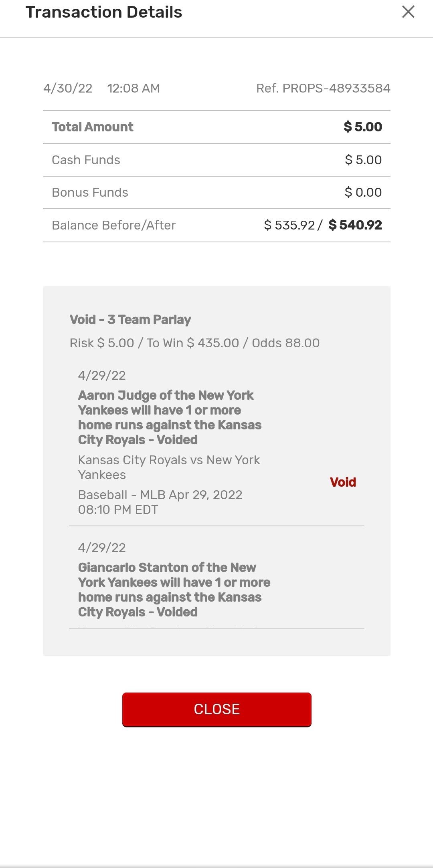Click the bold $ 540.92 after balance
Screen dimensions: 433x868
pos(355,225)
